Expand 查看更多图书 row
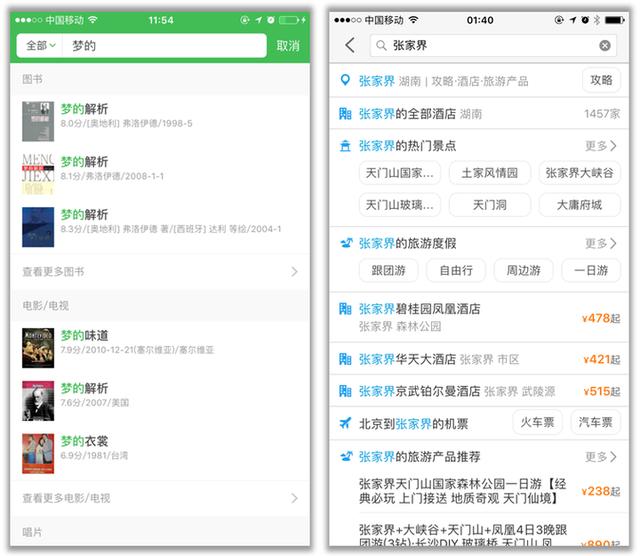 (160, 271)
